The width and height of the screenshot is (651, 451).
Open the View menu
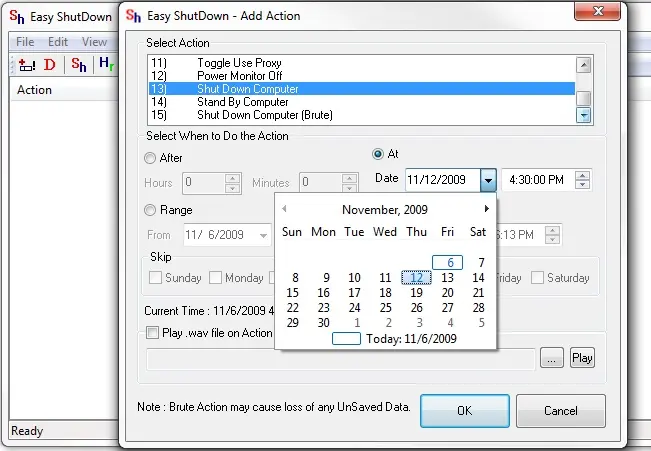click(x=94, y=42)
